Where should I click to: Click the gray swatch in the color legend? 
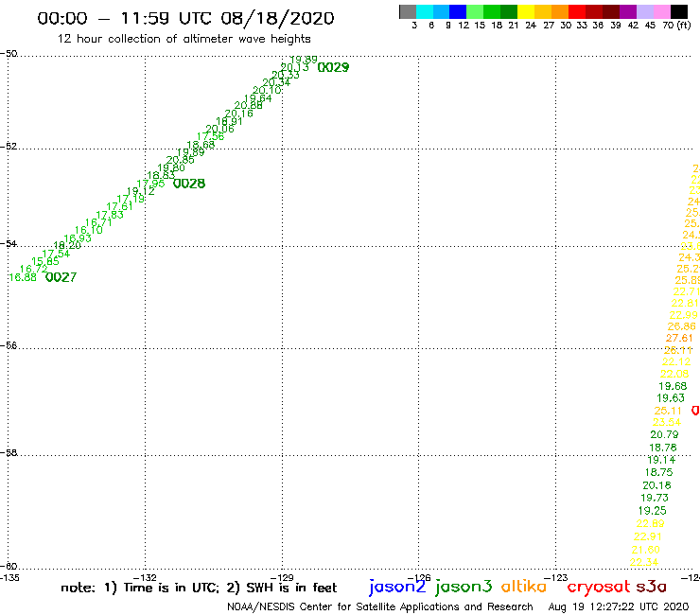(x=408, y=11)
